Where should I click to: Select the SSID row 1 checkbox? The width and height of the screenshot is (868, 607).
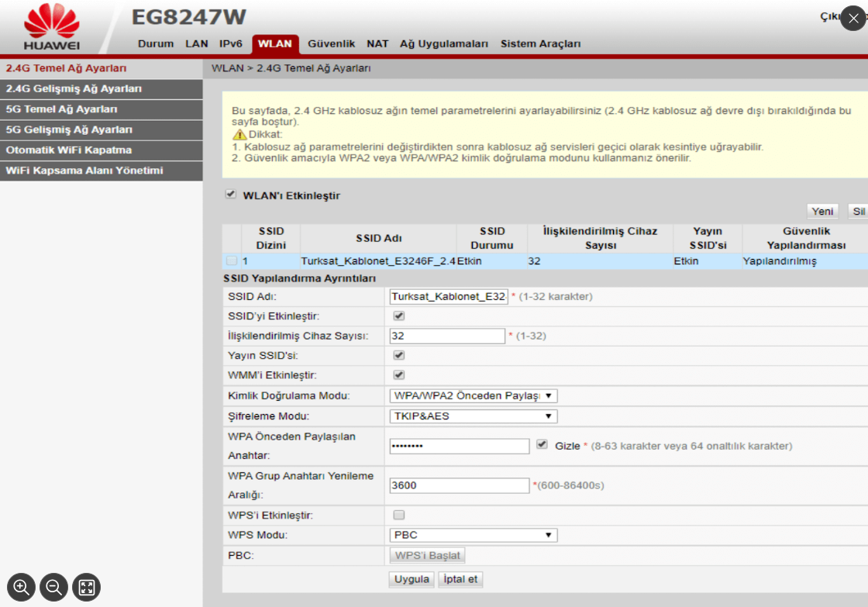click(232, 260)
